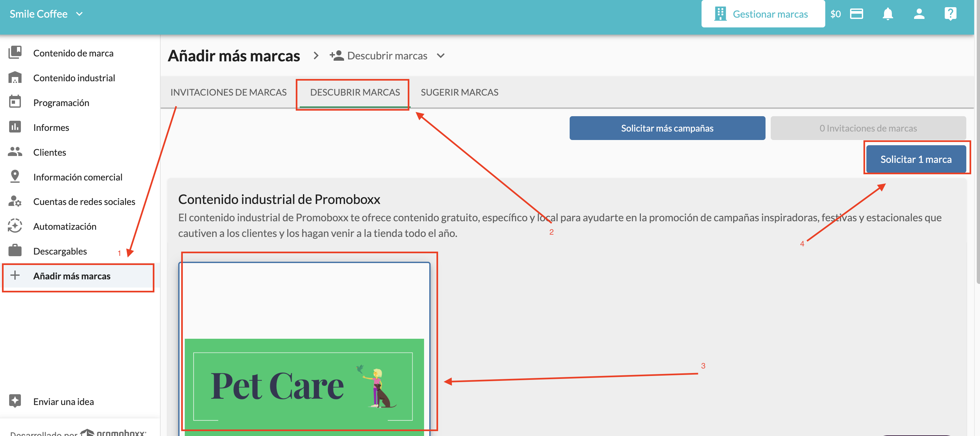Go to Contenido industrial
The height and width of the screenshot is (436, 980).
[x=74, y=78]
